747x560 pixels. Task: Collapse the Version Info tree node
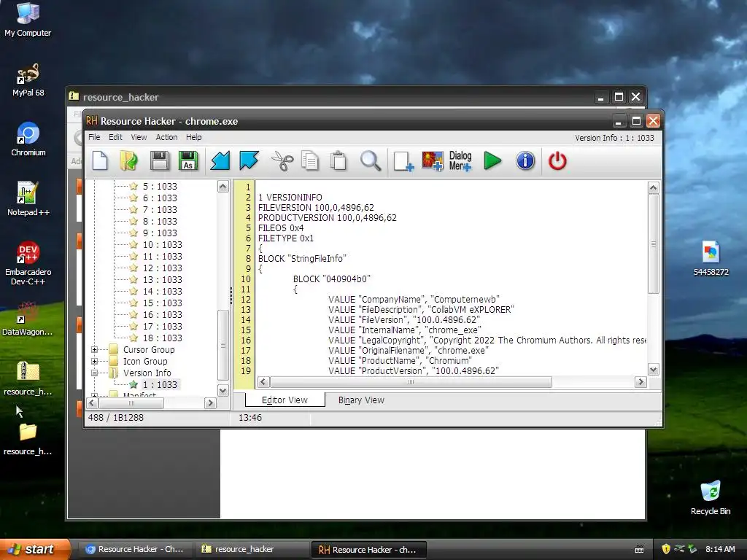[x=94, y=373]
